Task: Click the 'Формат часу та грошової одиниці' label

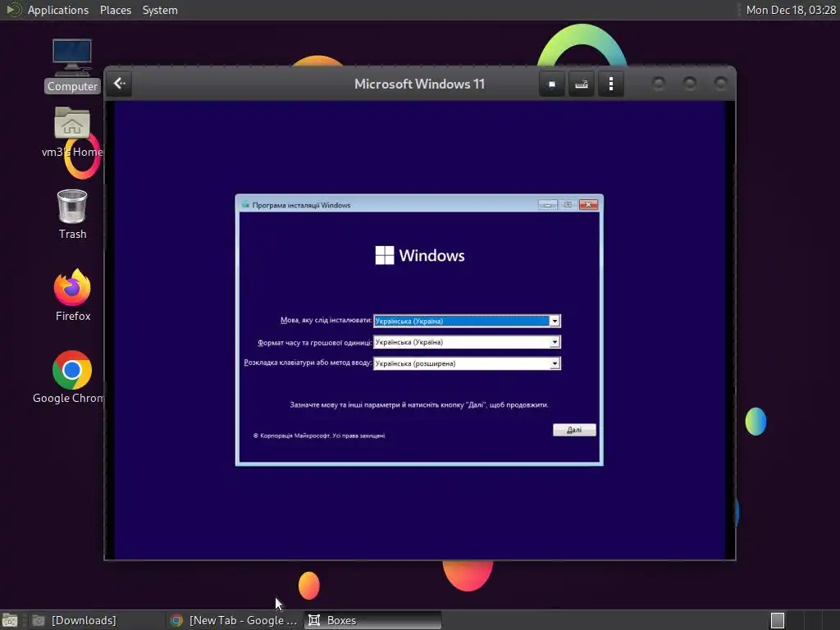Action: (314, 342)
